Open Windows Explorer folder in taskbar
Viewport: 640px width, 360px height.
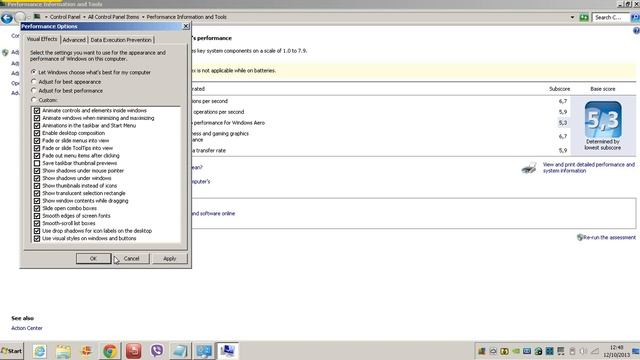tap(63, 351)
